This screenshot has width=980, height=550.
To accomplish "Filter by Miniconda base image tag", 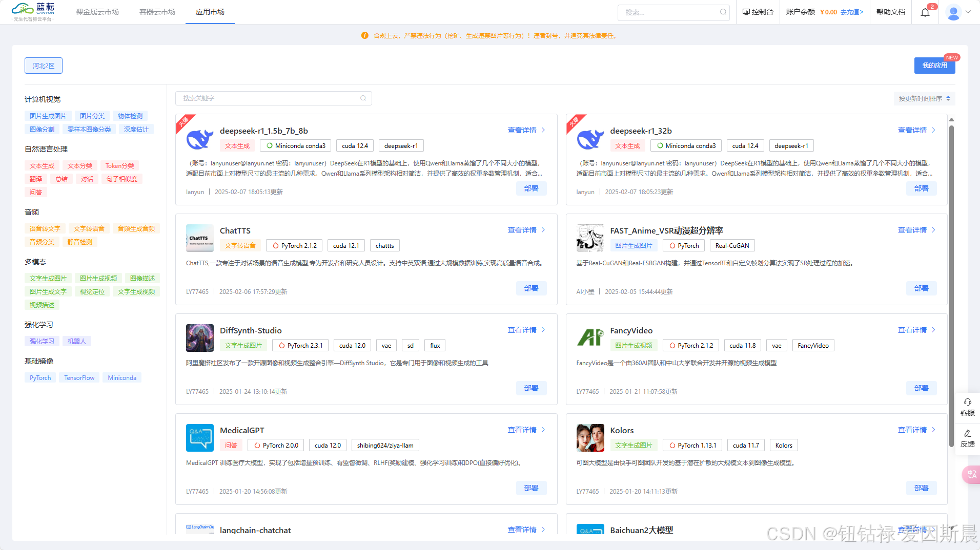I will pos(122,378).
